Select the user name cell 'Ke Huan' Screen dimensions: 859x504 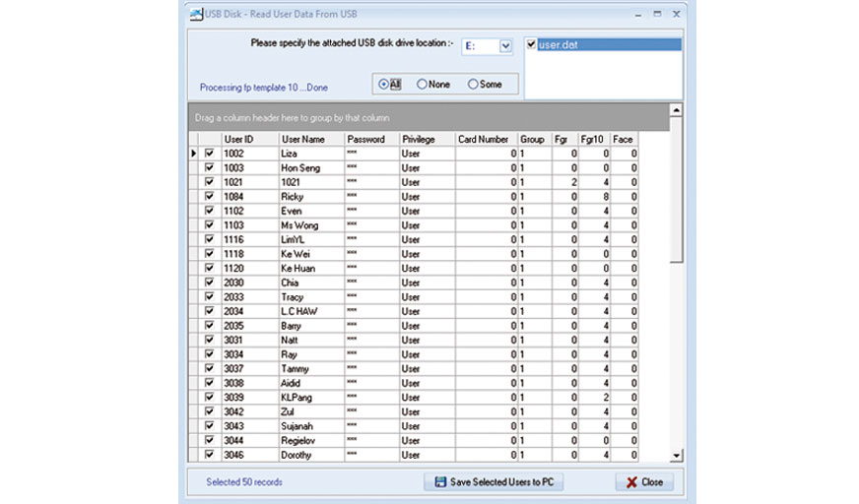coord(311,268)
